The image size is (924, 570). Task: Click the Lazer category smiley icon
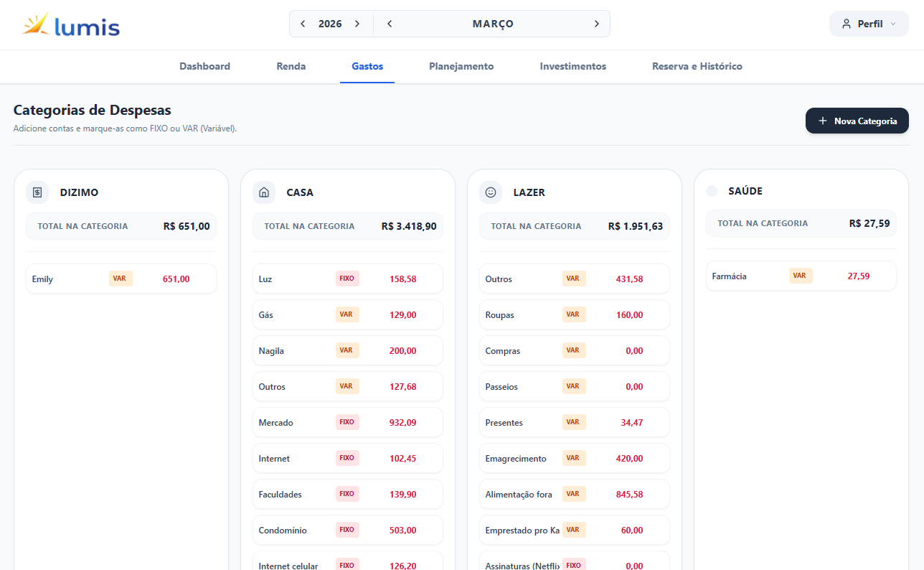(491, 192)
